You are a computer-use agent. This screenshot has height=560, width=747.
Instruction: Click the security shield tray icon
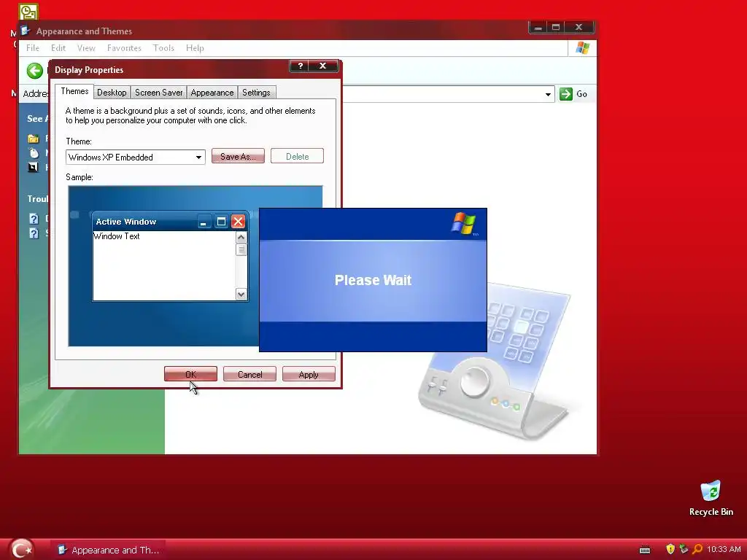pyautogui.click(x=670, y=549)
